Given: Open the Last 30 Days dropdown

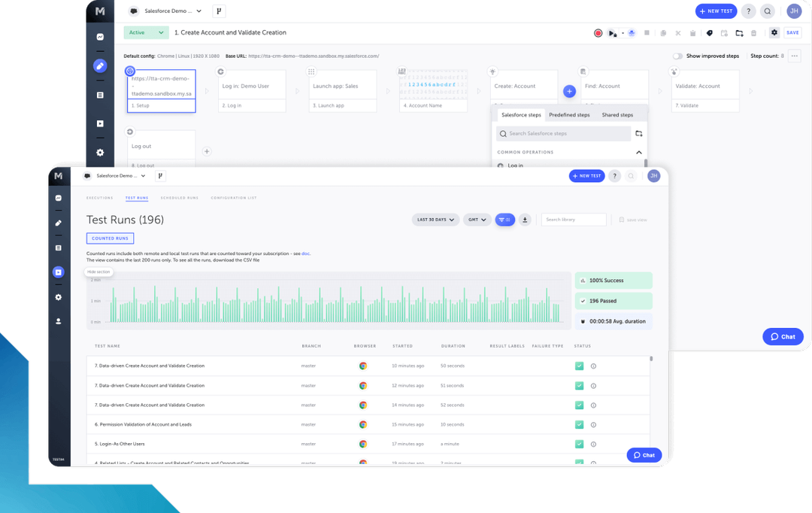Looking at the screenshot, I should (435, 219).
